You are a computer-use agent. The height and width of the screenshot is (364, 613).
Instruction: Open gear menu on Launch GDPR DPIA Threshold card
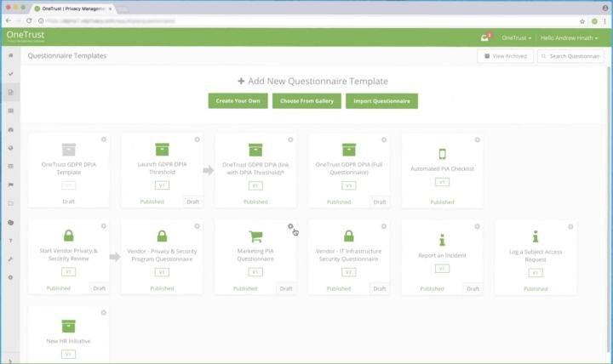(197, 139)
